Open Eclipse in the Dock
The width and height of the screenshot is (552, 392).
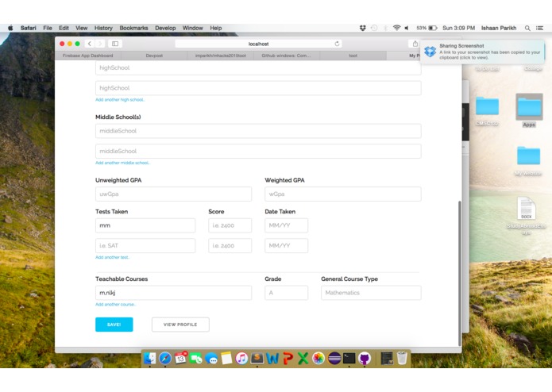[334, 358]
